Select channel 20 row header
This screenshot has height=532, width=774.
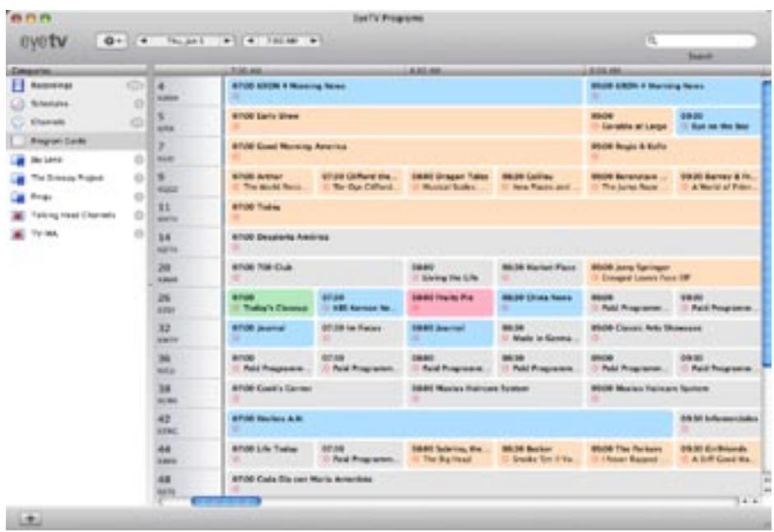click(x=188, y=273)
